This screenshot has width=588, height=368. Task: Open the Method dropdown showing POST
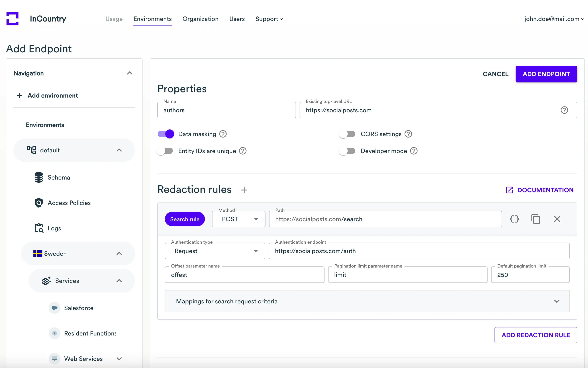(x=238, y=219)
